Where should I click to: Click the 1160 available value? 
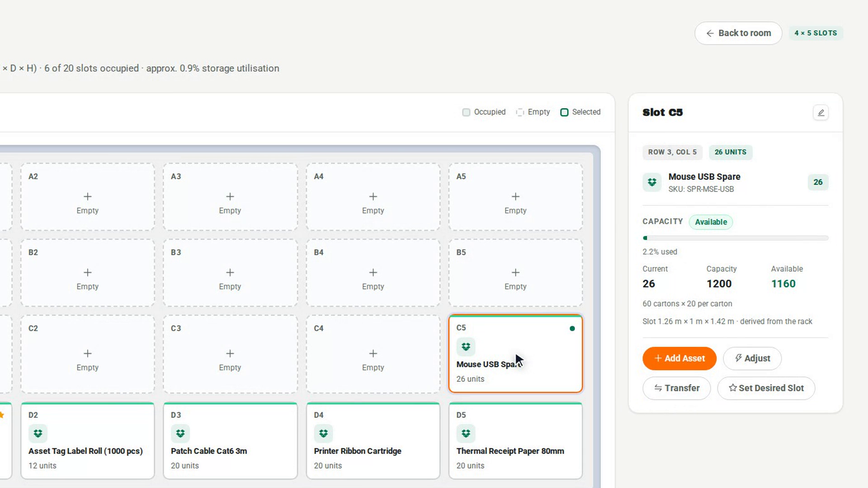(x=783, y=284)
